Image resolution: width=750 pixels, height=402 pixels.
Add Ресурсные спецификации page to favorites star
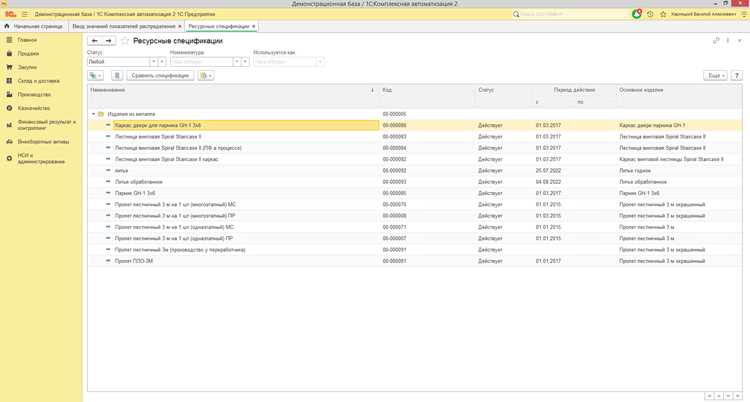[125, 41]
